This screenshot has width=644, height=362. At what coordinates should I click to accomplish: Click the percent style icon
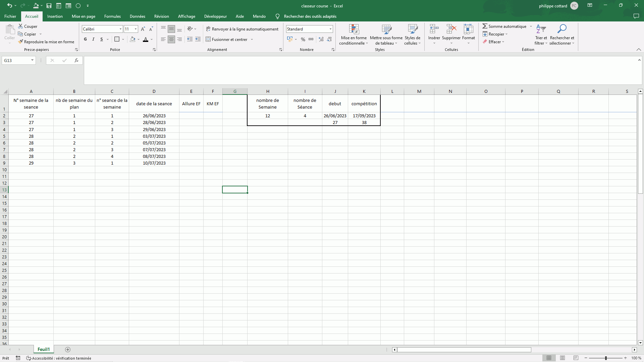[303, 39]
